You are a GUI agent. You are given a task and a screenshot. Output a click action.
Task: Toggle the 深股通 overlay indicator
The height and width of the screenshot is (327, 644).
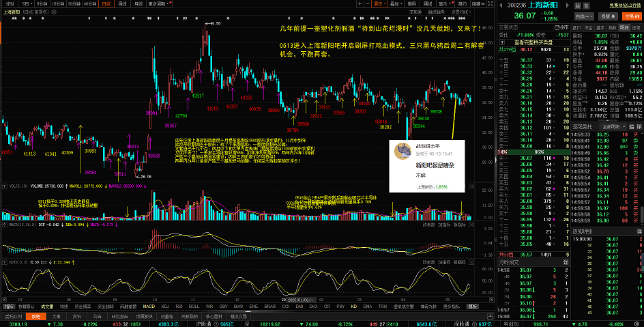click(x=415, y=12)
